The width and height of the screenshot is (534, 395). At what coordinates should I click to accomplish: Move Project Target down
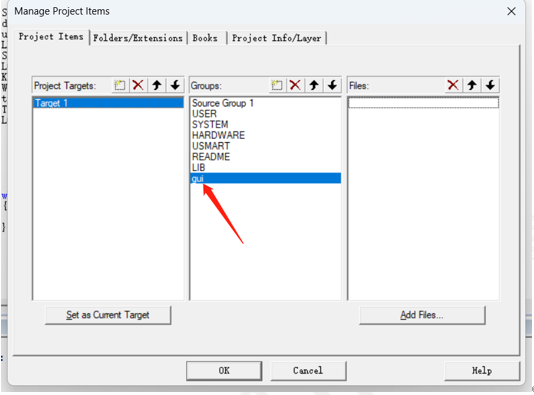coord(175,85)
